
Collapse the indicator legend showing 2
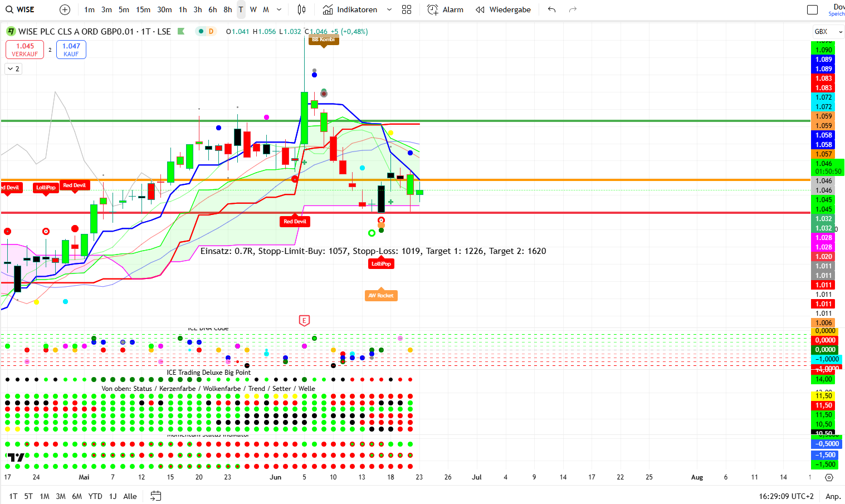tap(13, 68)
